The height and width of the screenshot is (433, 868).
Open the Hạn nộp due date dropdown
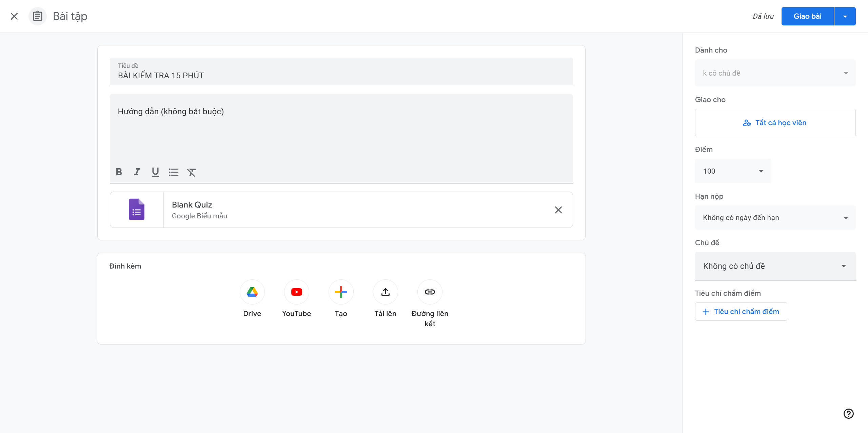(x=775, y=218)
